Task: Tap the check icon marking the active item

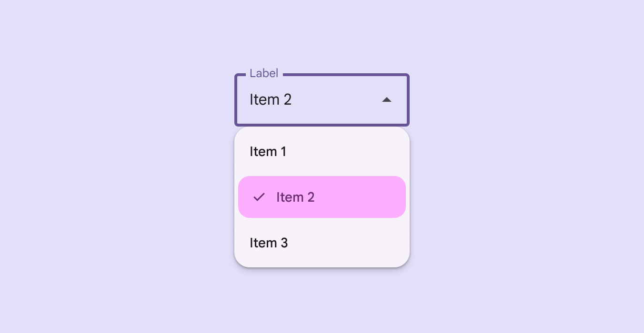Action: click(x=259, y=196)
